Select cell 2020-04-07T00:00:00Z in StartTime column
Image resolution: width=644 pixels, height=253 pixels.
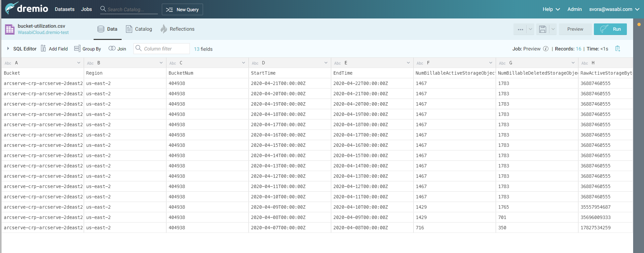[x=290, y=228]
